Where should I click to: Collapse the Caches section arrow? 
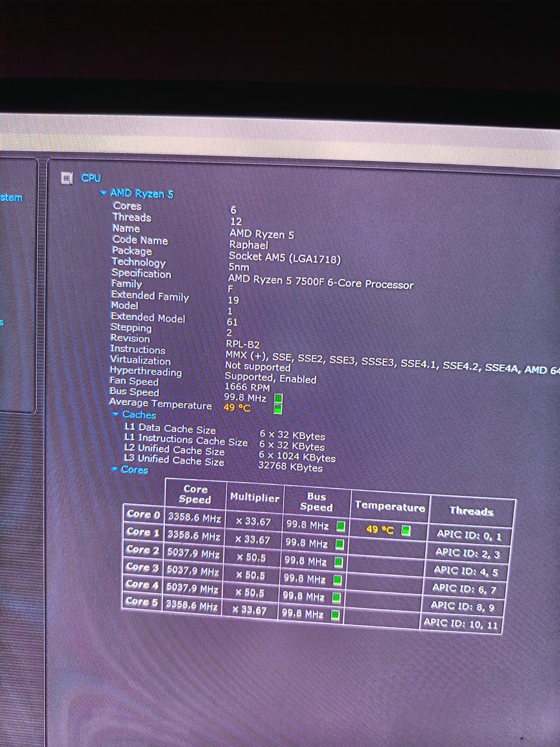[115, 414]
